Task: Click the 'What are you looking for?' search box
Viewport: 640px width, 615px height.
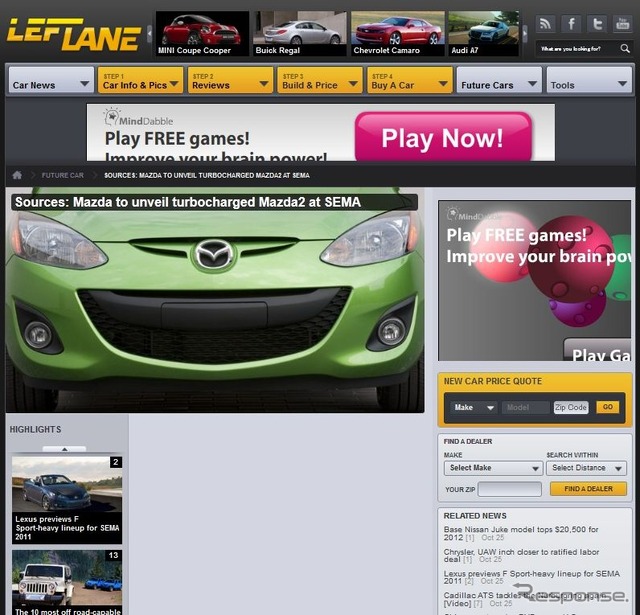Action: (x=577, y=49)
